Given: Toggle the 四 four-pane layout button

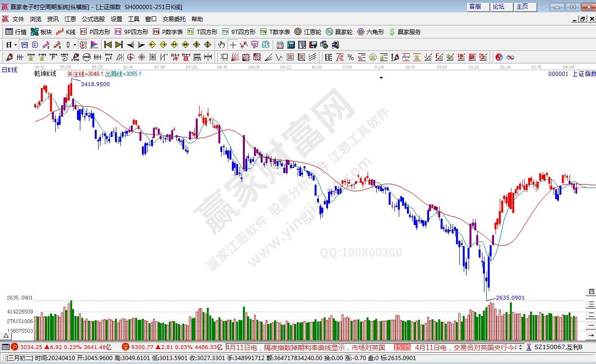Looking at the screenshot, I should (x=591, y=292).
